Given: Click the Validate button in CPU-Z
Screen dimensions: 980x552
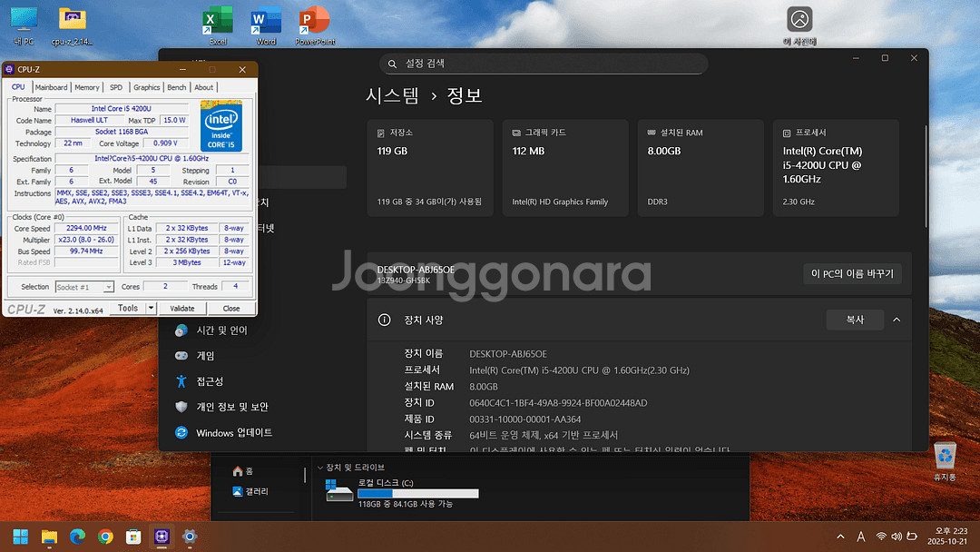Looking at the screenshot, I should pos(182,309).
